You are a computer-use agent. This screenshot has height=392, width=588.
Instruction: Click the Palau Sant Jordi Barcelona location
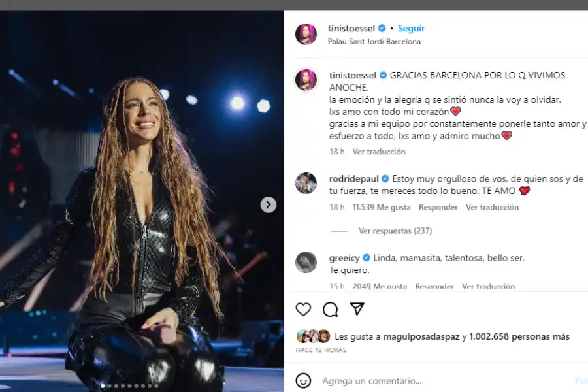coord(374,41)
